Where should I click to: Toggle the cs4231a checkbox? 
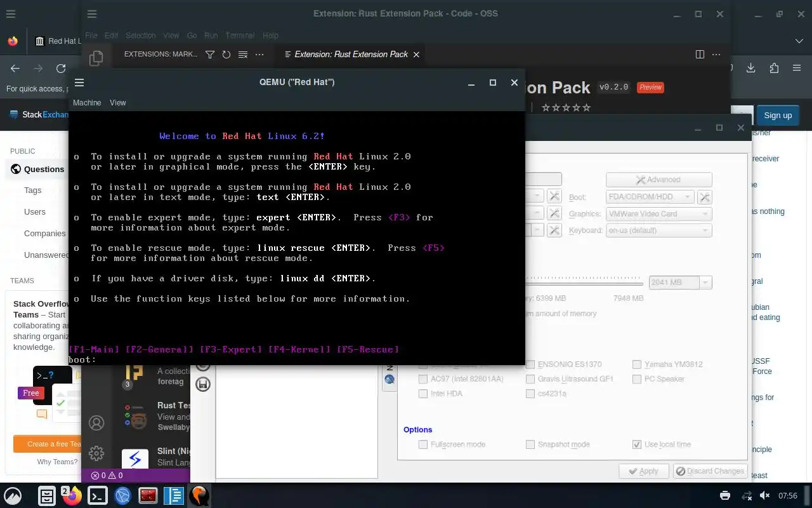(x=530, y=394)
